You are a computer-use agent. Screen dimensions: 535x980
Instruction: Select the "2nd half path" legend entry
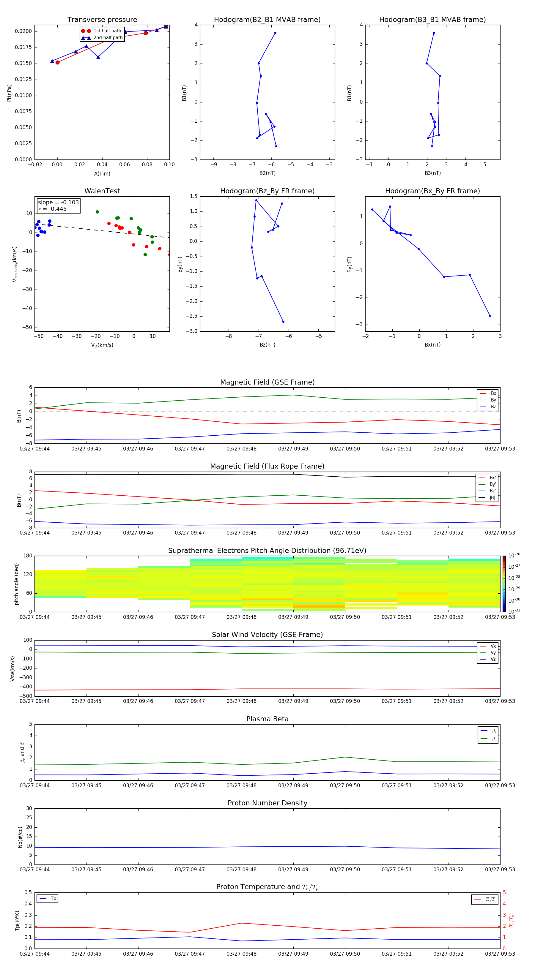[x=102, y=38]
